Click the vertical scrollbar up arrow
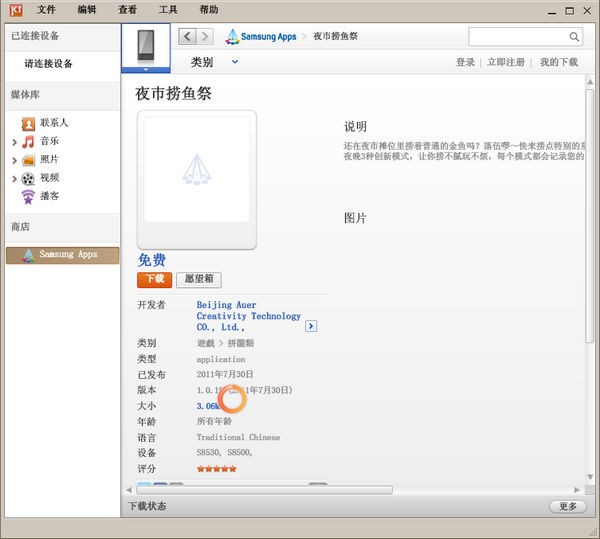 pyautogui.click(x=590, y=81)
